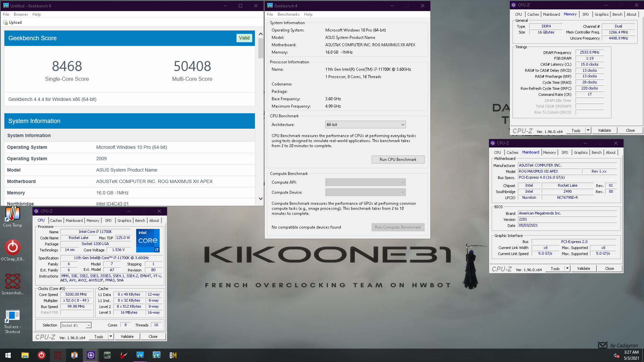This screenshot has height=362, width=644.
Task: Click Run Compute Benchmark button
Action: coord(398,227)
